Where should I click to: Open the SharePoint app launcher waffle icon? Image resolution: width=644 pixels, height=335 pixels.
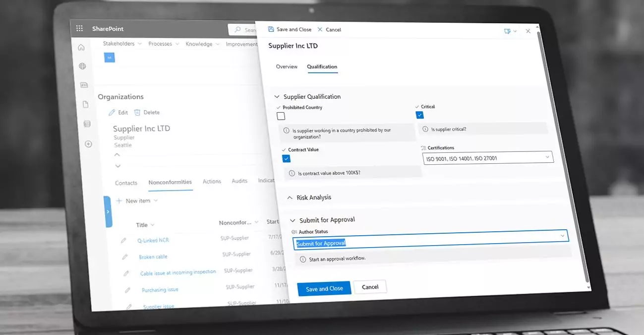pyautogui.click(x=79, y=28)
